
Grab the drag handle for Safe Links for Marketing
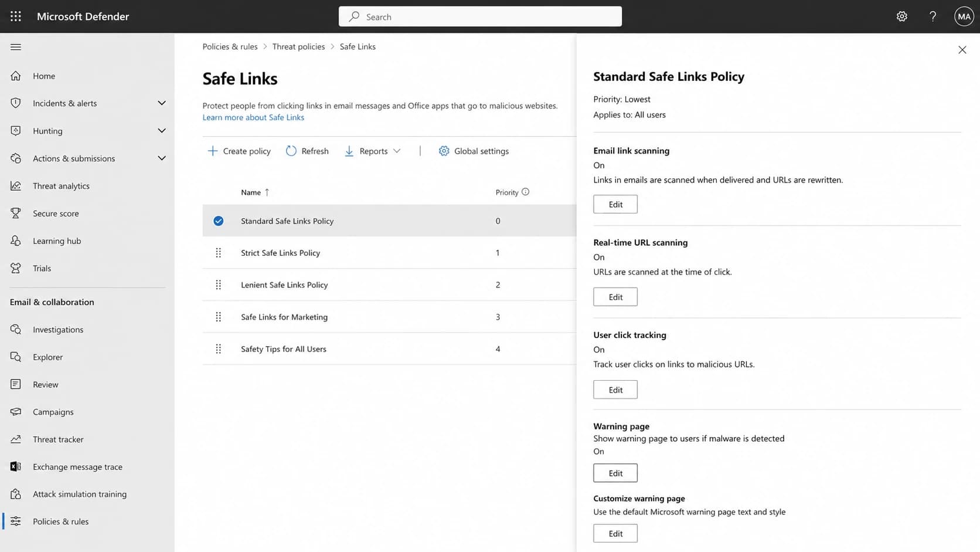click(218, 317)
